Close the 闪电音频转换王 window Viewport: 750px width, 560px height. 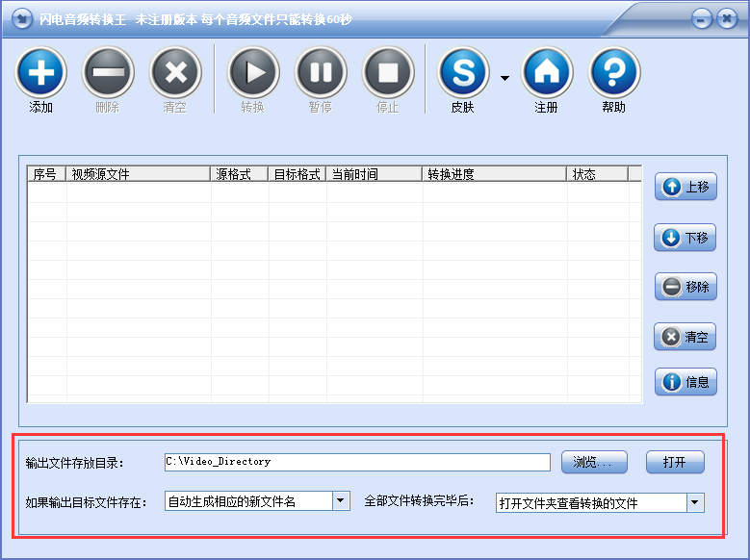point(727,19)
